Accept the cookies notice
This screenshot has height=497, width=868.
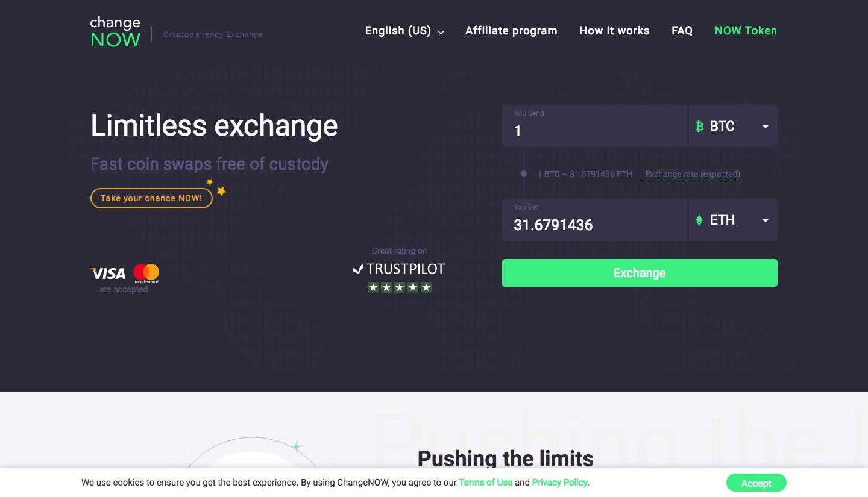click(x=756, y=483)
